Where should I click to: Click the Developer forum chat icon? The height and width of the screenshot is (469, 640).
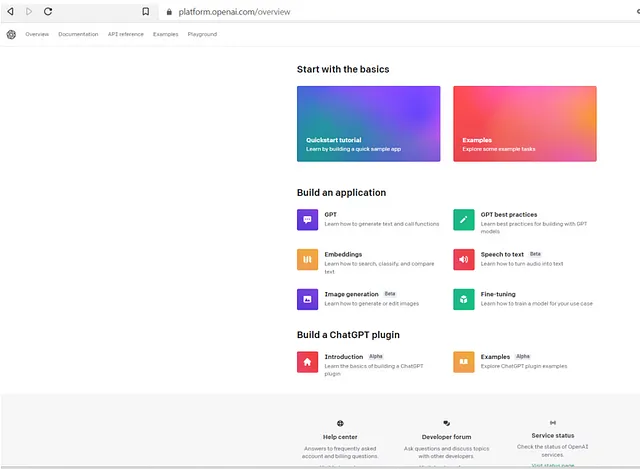click(447, 423)
